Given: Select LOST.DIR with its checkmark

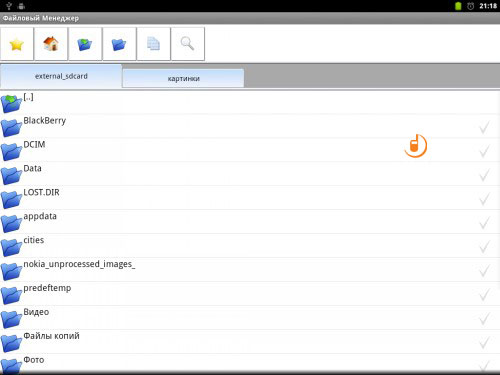Looking at the screenshot, I should (484, 200).
